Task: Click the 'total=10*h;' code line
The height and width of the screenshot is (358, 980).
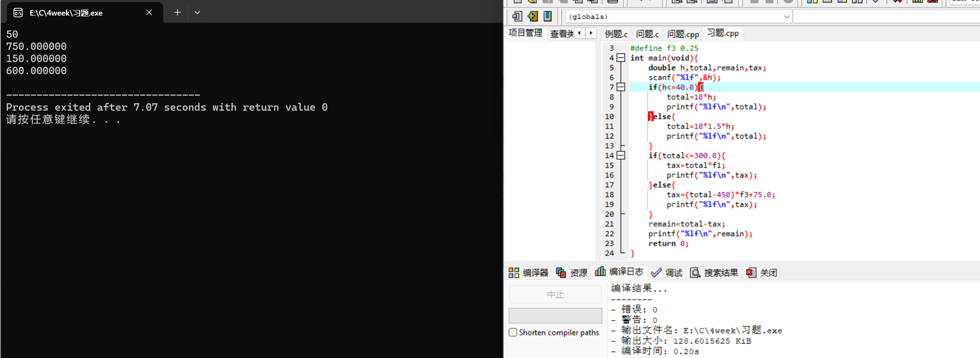Action: point(691,97)
